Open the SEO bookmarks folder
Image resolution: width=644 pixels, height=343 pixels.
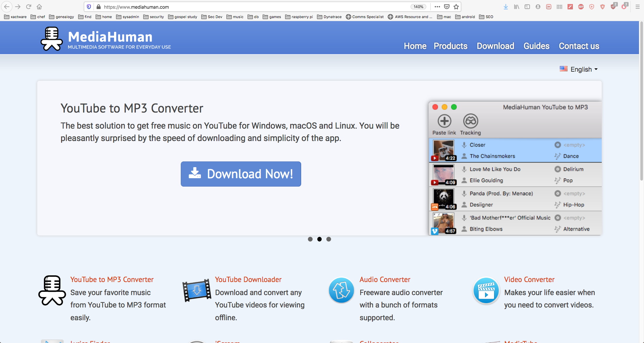click(x=486, y=17)
